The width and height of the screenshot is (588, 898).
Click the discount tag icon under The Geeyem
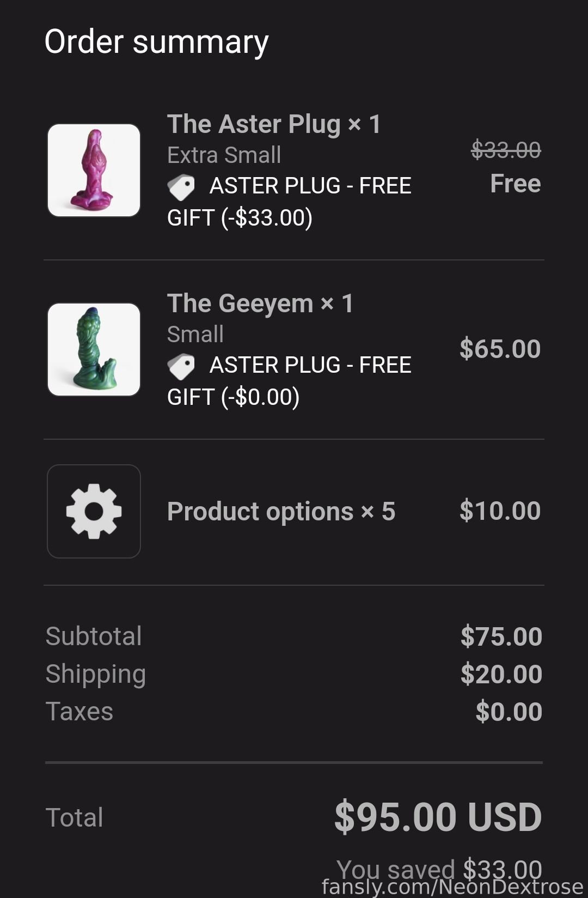pyautogui.click(x=181, y=366)
